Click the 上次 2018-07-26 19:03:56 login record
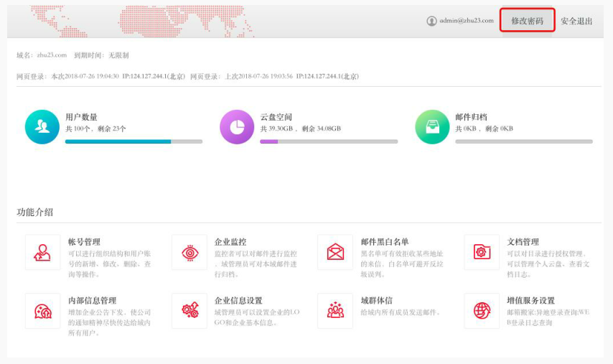The height and width of the screenshot is (364, 613). click(274, 76)
